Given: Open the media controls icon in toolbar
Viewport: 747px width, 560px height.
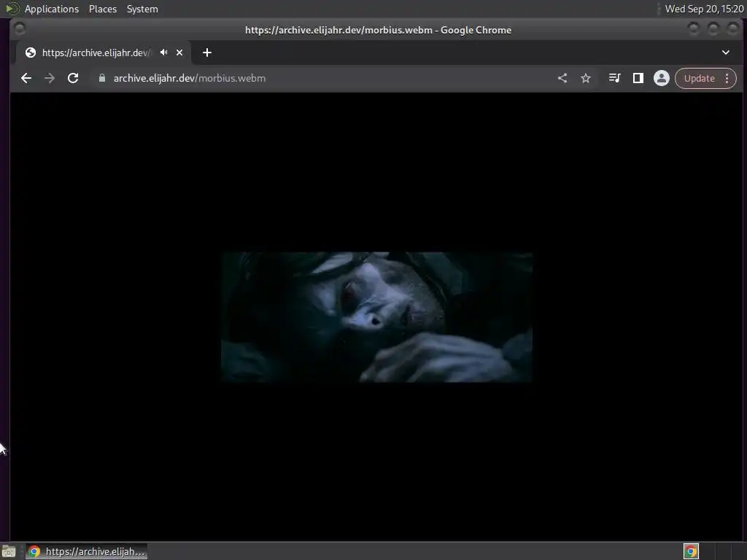Looking at the screenshot, I should (x=614, y=78).
